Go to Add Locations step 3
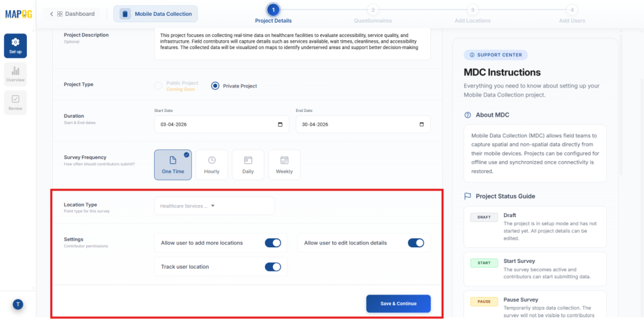 (x=472, y=10)
